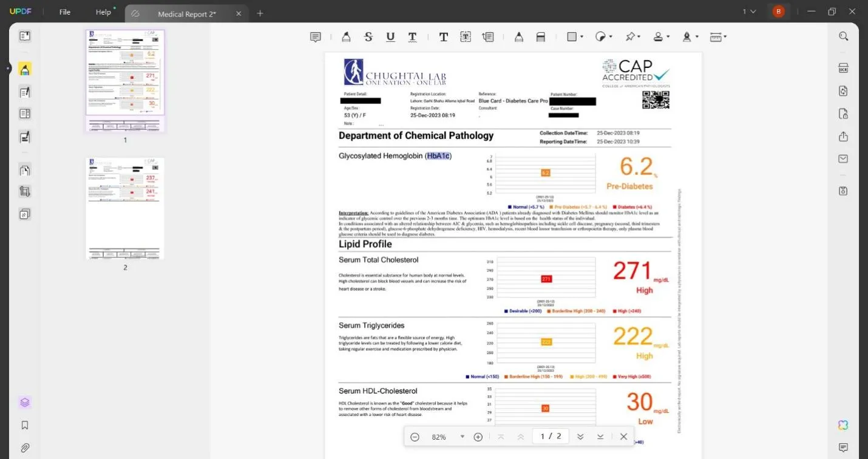
Task: Open the Organize Pages tool
Action: 25,171
